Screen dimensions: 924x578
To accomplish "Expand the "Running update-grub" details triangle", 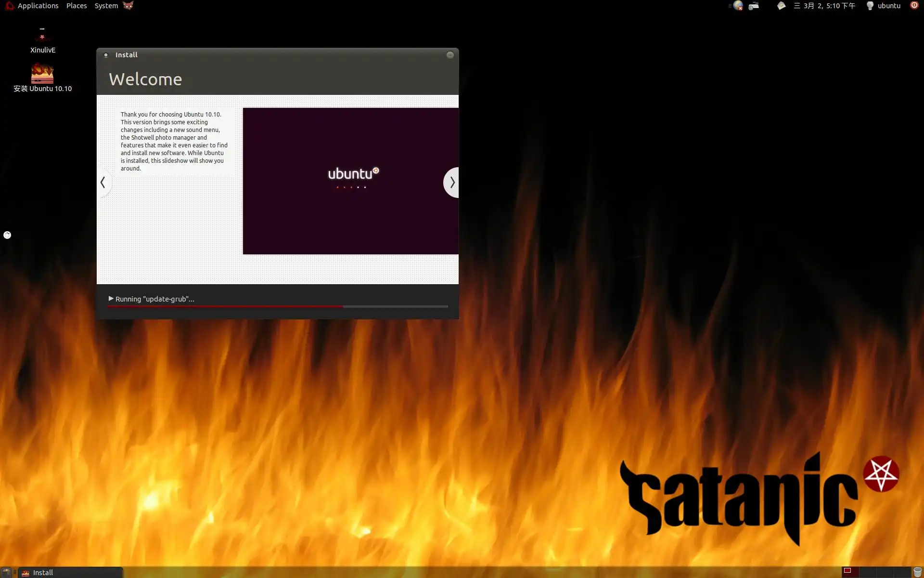I will tap(111, 299).
